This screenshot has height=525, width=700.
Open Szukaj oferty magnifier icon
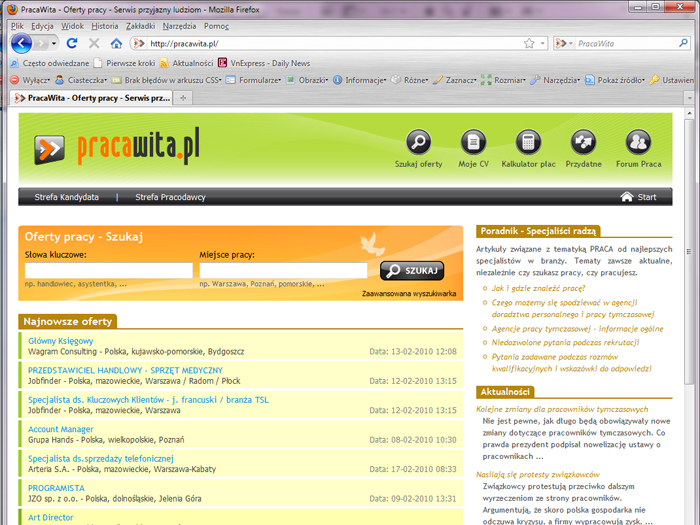[418, 142]
